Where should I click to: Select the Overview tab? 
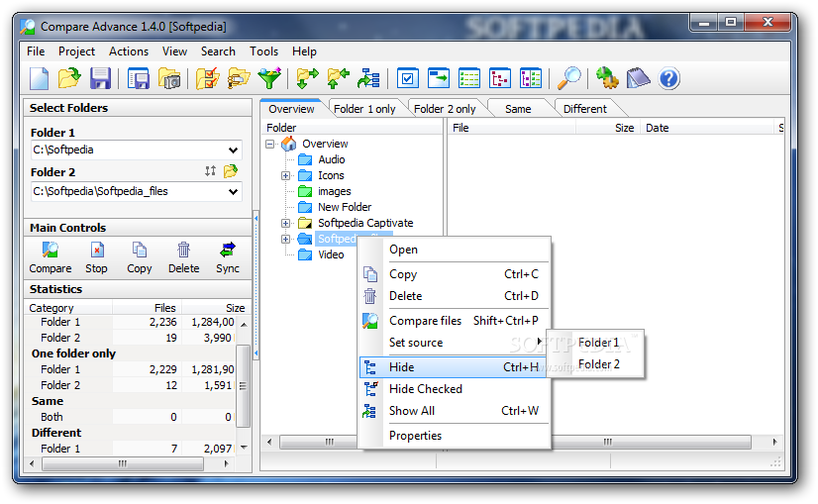[x=291, y=109]
